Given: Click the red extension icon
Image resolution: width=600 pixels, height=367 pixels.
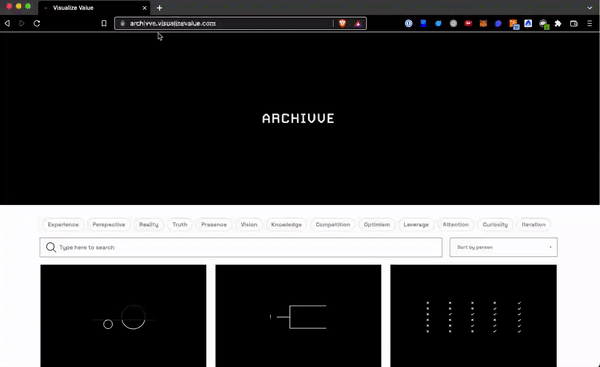Looking at the screenshot, I should pos(468,23).
